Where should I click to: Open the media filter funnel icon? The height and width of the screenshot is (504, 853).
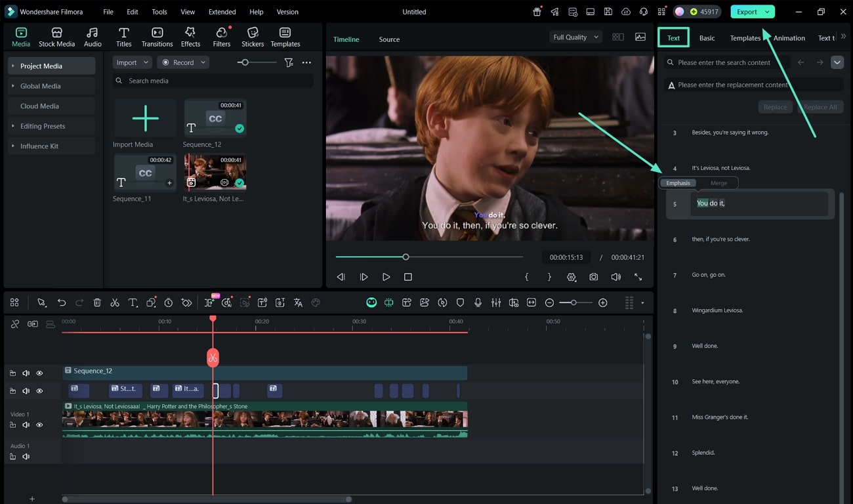click(x=289, y=62)
